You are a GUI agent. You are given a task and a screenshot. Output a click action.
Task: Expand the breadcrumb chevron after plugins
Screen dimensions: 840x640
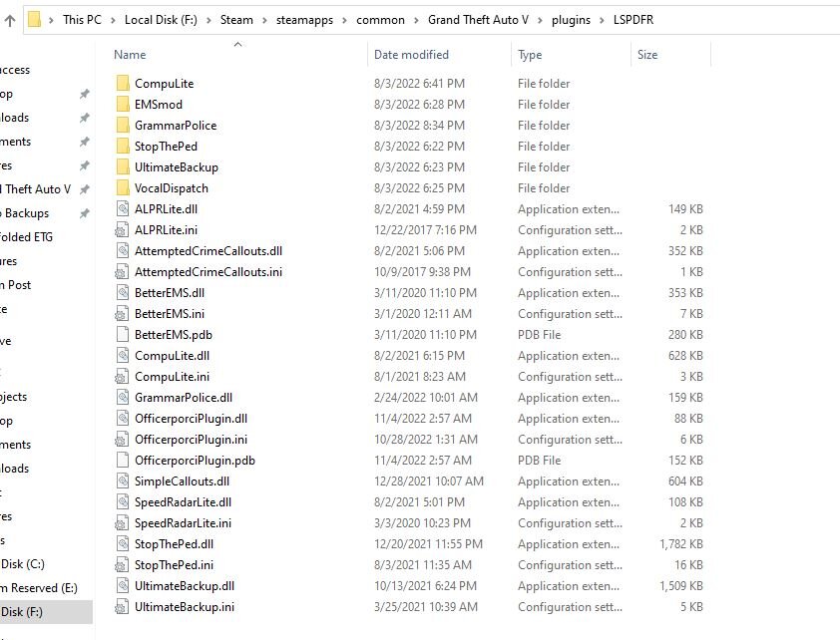click(x=602, y=20)
